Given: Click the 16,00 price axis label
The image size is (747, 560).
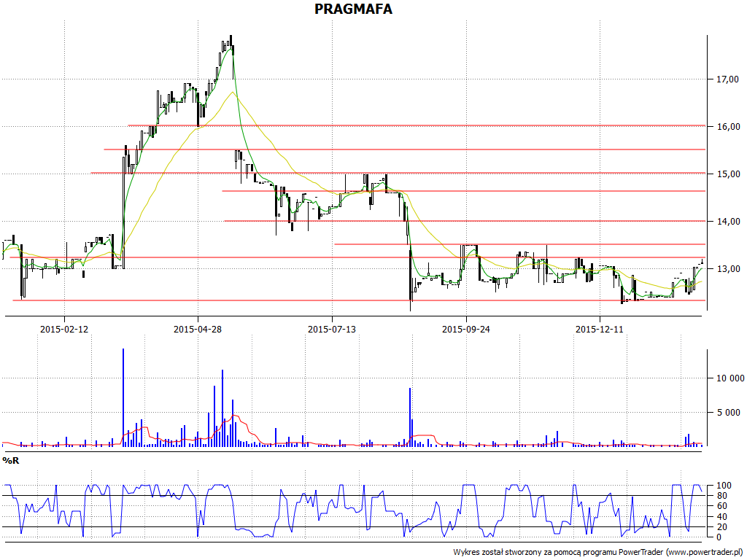Looking at the screenshot, I should click(728, 126).
